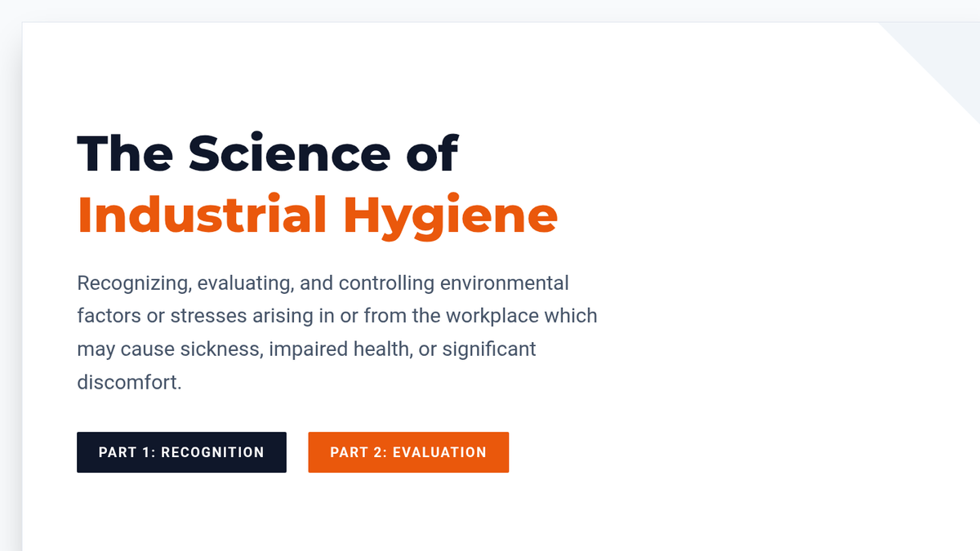Select the word "Hygiene" in the title
This screenshot has width=980, height=551.
tap(450, 216)
